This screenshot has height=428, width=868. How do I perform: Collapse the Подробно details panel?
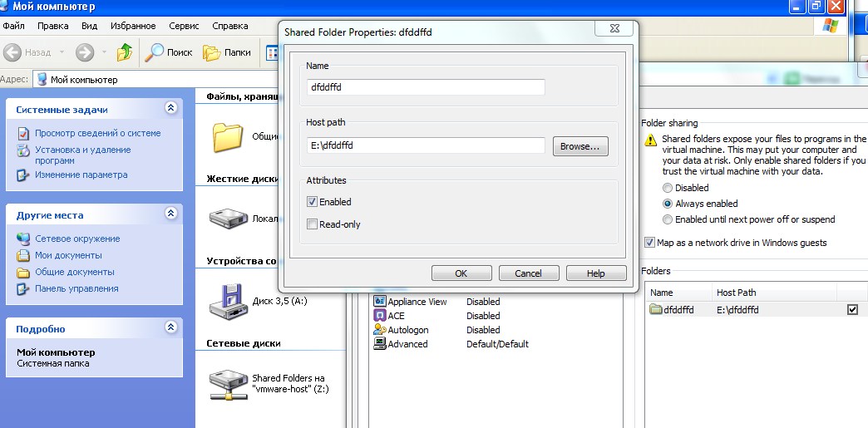pos(170,327)
